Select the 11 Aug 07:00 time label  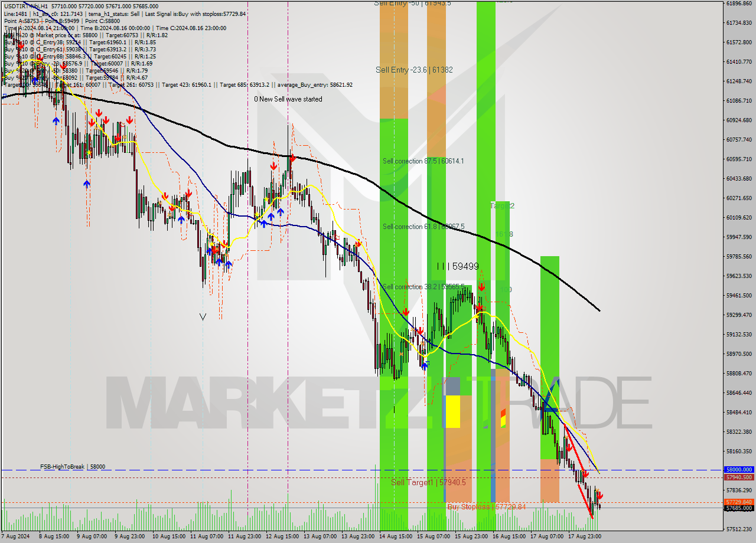[x=207, y=537]
